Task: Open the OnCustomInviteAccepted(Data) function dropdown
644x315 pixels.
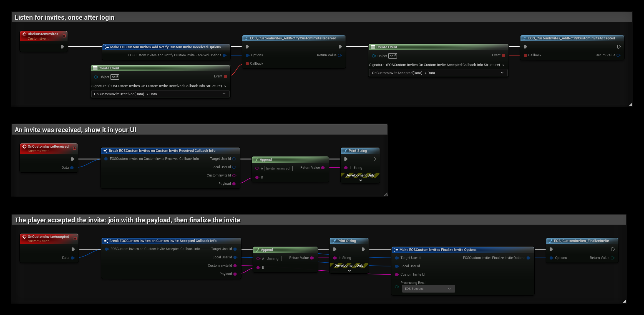Action: (438, 73)
